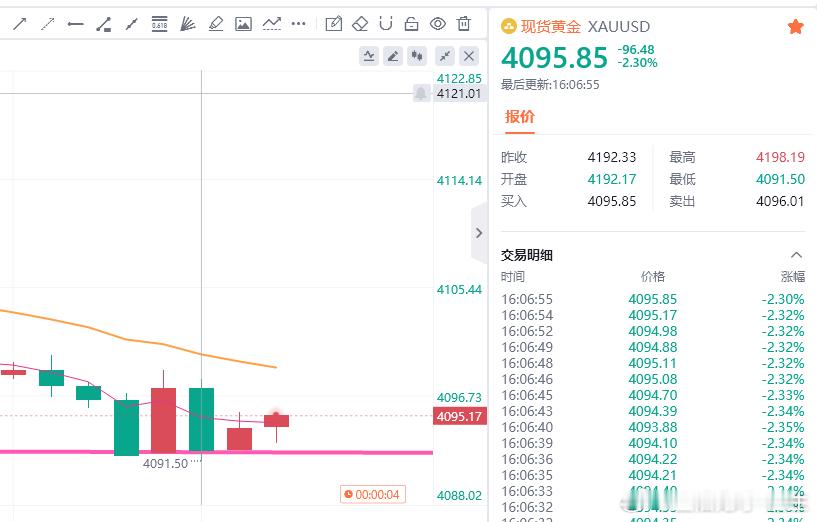Open the edit note tool
This screenshot has width=817, height=522.
coord(333,23)
